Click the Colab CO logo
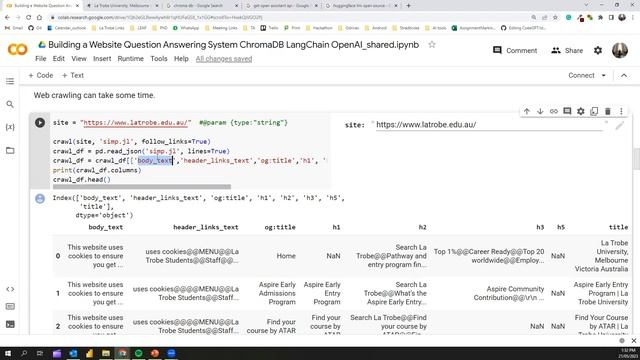The height and width of the screenshot is (360, 640). click(x=18, y=50)
